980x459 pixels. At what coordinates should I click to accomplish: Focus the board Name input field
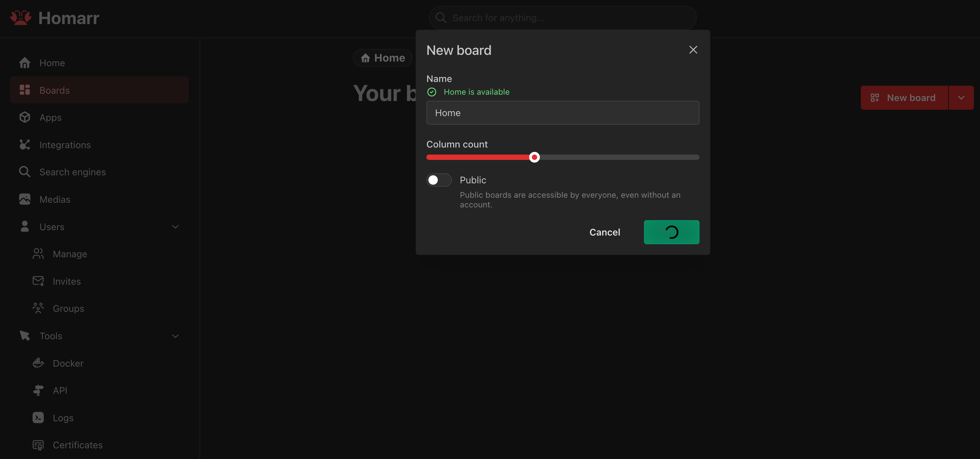coord(563,112)
